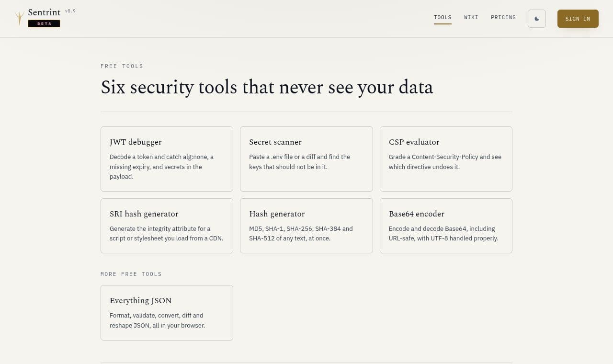The width and height of the screenshot is (613, 364).
Task: Click the 'Six security tools' heading
Action: [267, 87]
